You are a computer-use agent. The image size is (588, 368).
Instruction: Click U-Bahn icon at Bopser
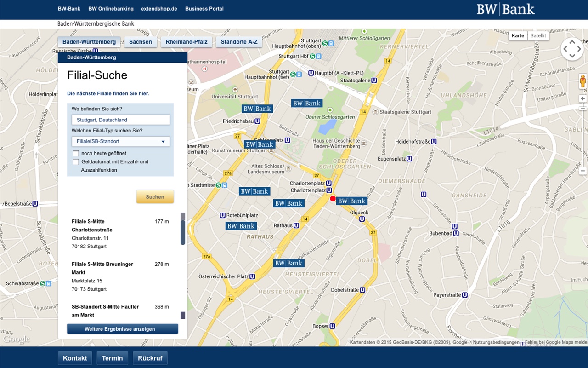point(333,326)
